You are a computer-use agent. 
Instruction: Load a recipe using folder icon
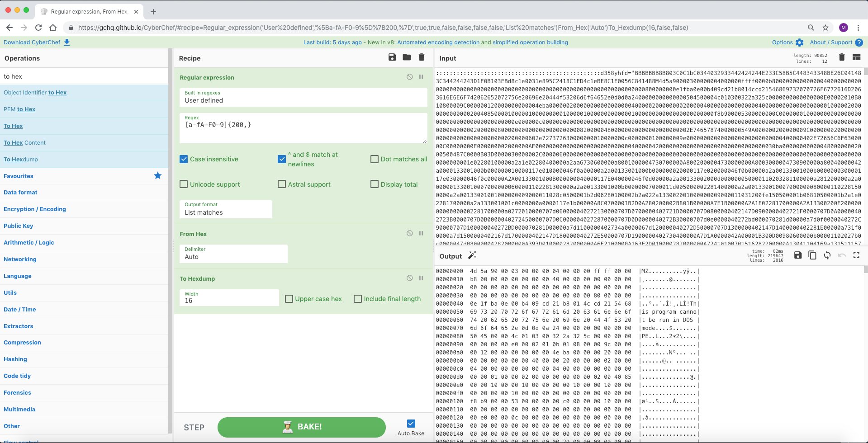(407, 57)
